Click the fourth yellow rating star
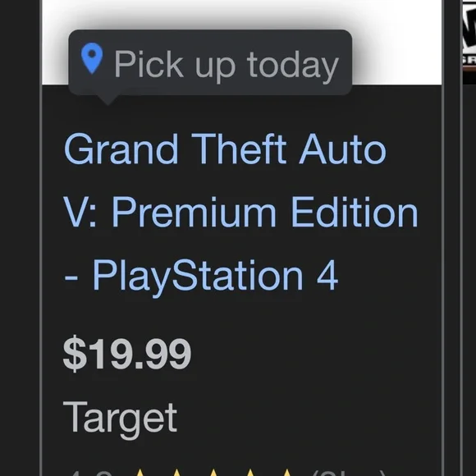Viewport: 476px width, 476px height. [250, 473]
